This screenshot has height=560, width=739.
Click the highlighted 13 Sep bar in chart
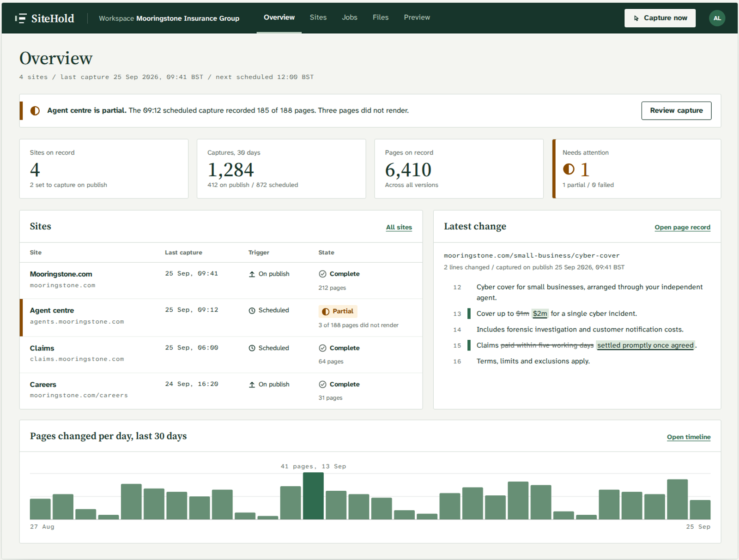pos(313,496)
